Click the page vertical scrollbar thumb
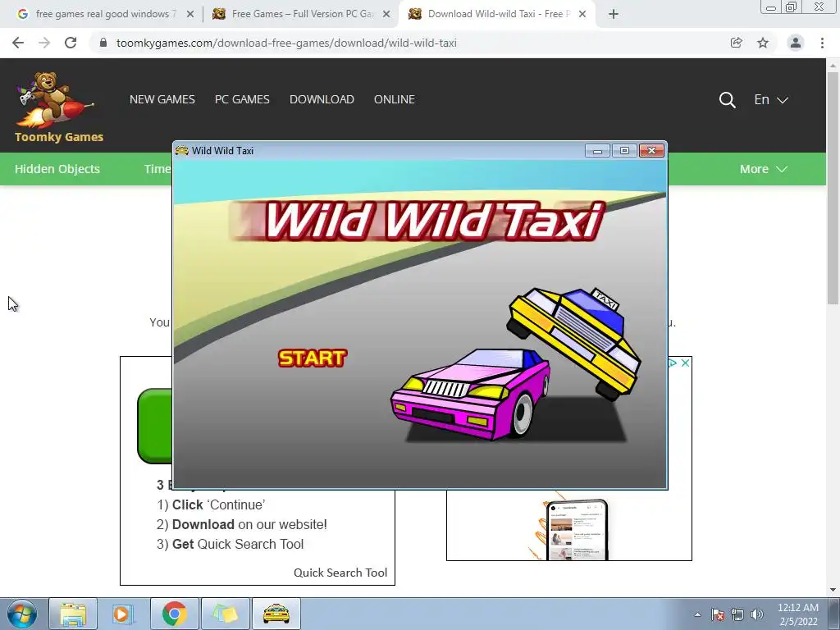Screen dimensions: 840x630 click(833, 188)
